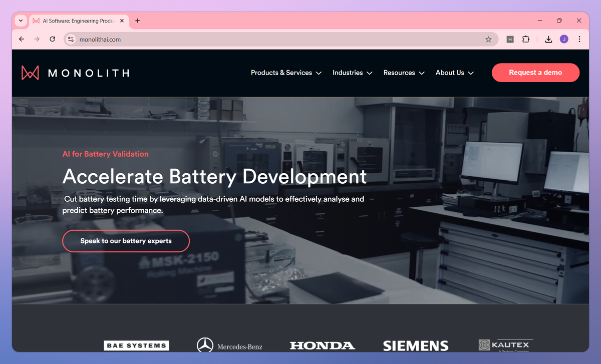This screenshot has height=364, width=601.
Task: Open the tab search dropdown arrow
Action: (x=20, y=21)
